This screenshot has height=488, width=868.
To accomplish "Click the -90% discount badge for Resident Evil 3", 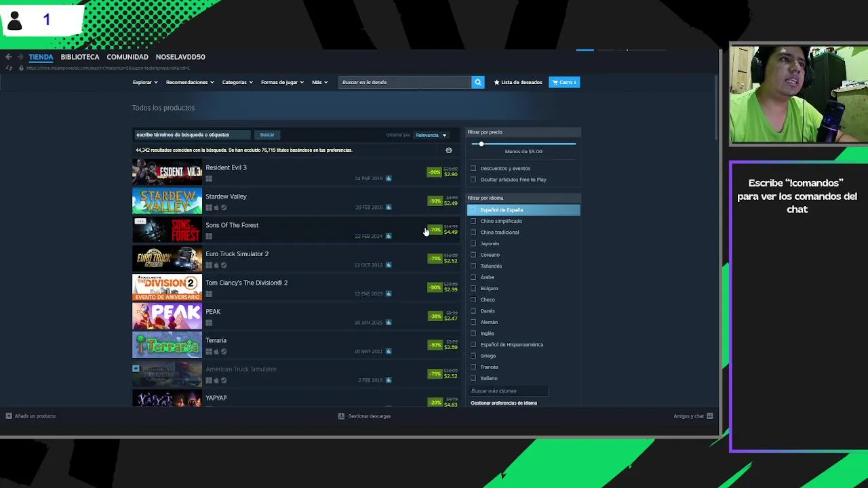I will (434, 172).
